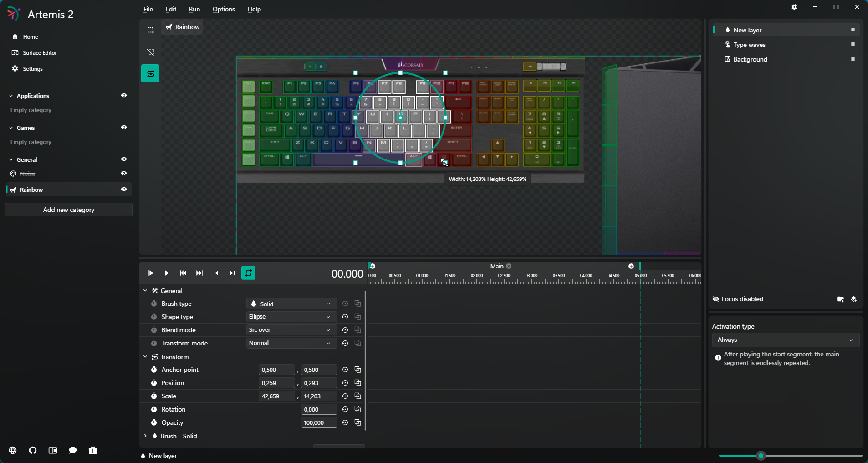Toggle the repeat loop button
868x463 pixels.
(x=248, y=273)
